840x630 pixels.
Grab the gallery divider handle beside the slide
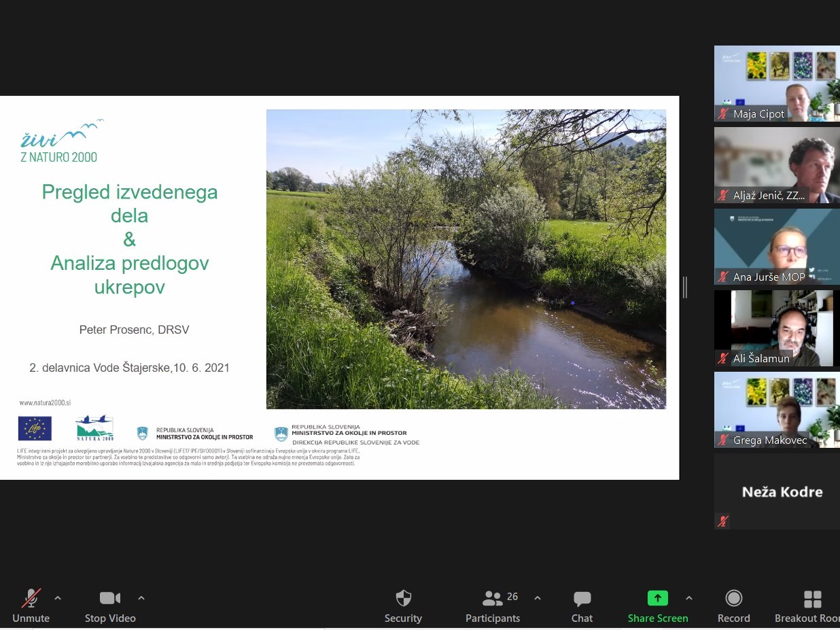(685, 287)
